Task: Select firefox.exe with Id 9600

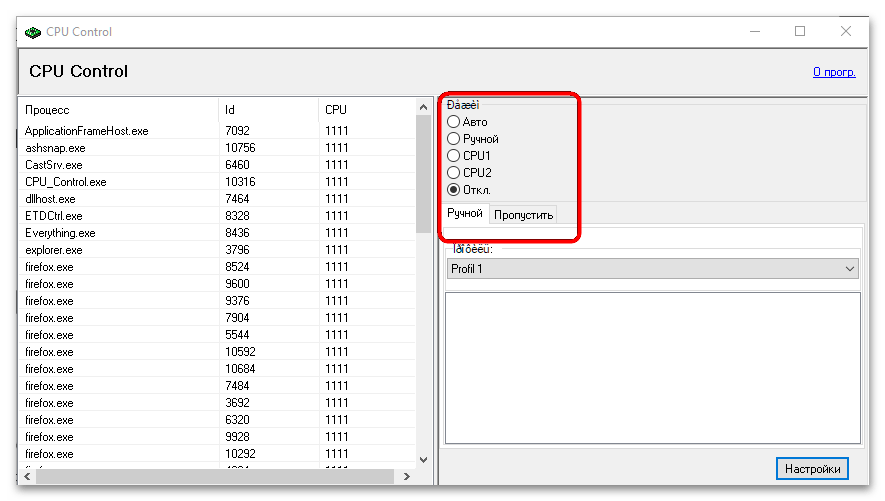Action: (x=217, y=284)
